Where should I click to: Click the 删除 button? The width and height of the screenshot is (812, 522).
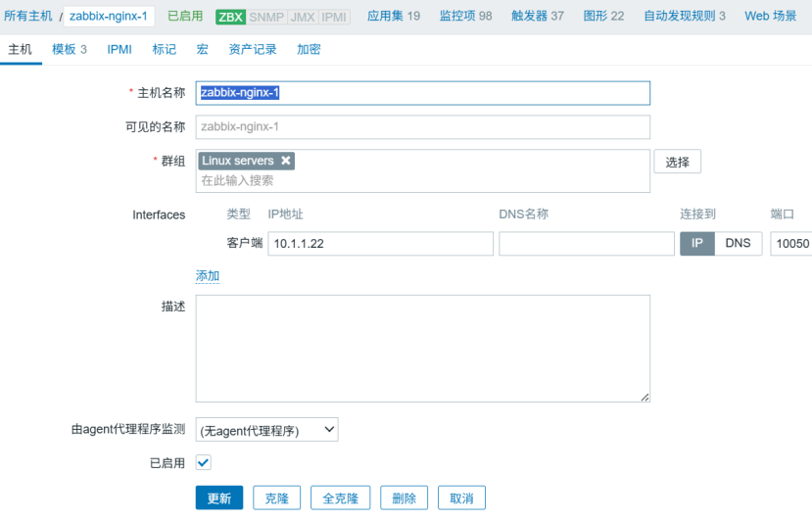pos(404,498)
